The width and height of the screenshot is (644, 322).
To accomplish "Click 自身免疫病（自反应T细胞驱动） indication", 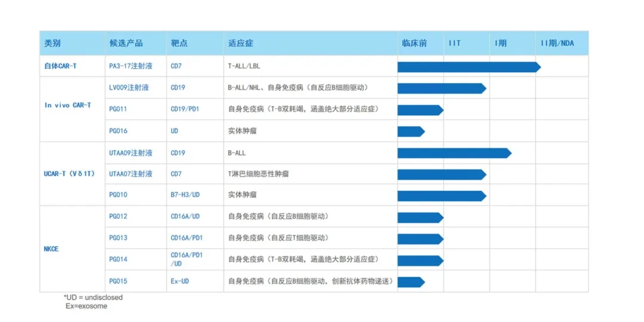I will pyautogui.click(x=279, y=238).
